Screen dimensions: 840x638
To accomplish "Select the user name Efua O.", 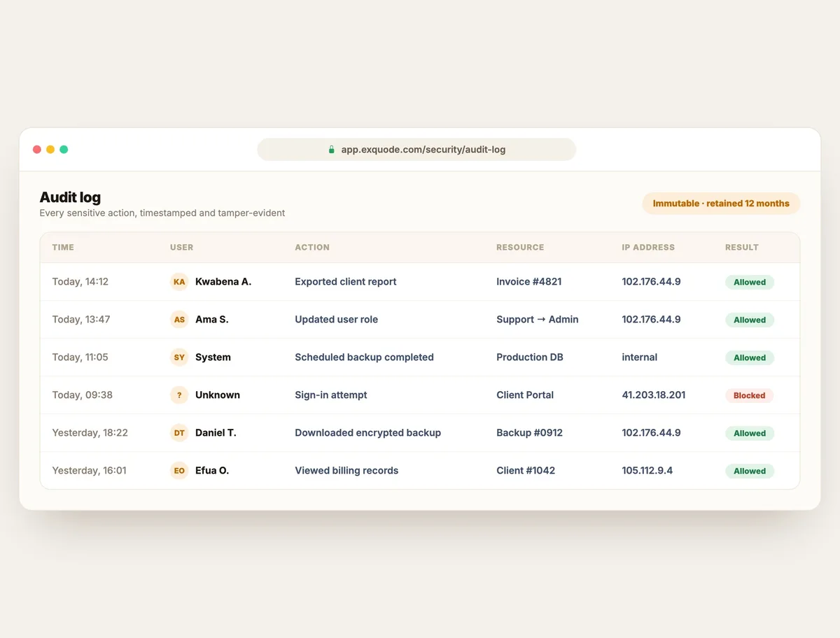I will 212,471.
